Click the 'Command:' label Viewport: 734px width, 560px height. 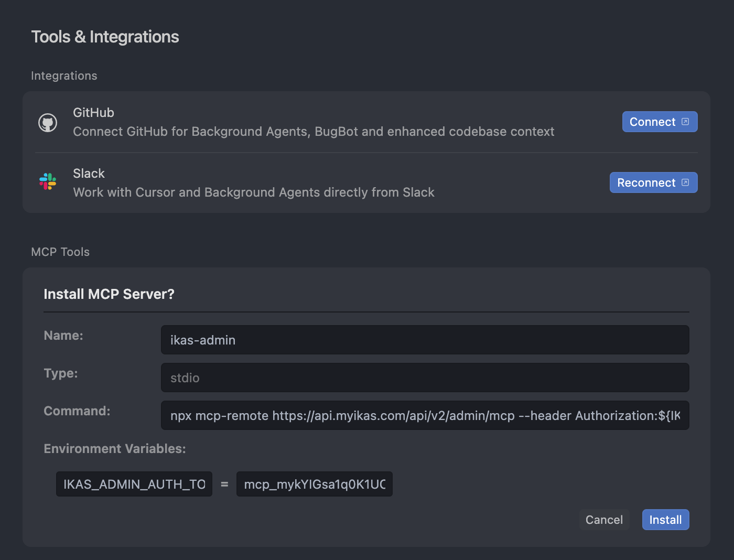[x=77, y=411]
